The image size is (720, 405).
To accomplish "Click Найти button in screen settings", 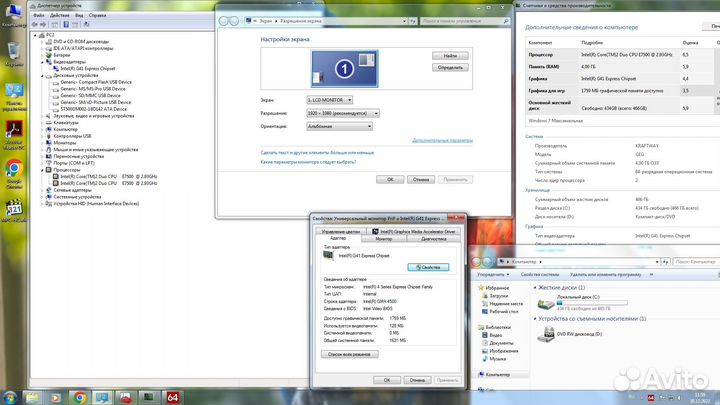I will [450, 56].
